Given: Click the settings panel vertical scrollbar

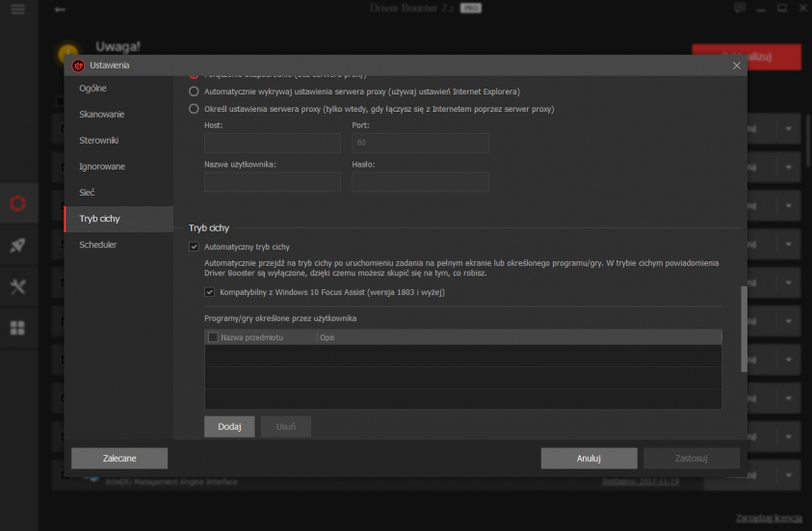Looking at the screenshot, I should tap(743, 329).
